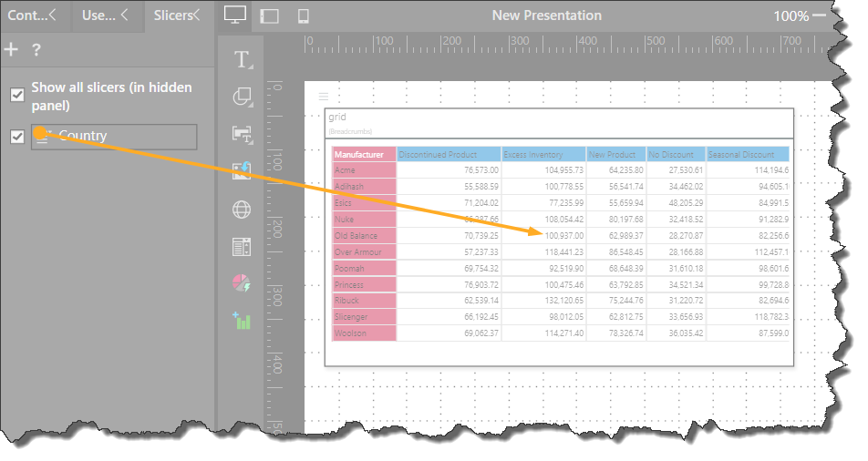Select the Excess Inventory column header
Viewport: 868px width, 461px height.
(543, 154)
